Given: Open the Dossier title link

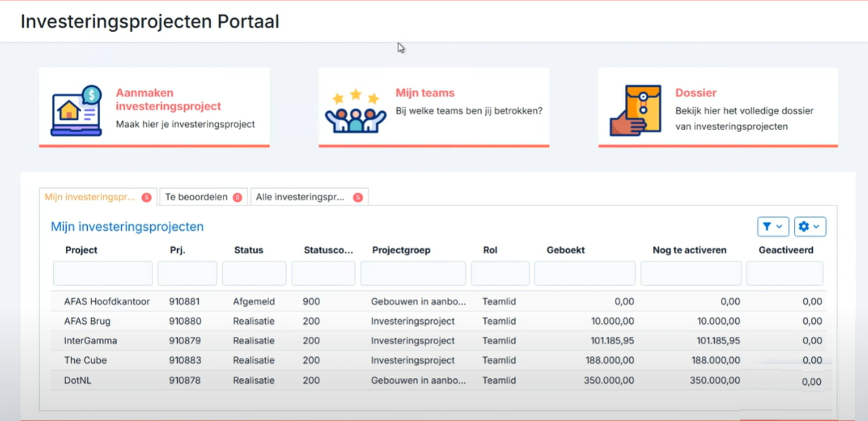Looking at the screenshot, I should (x=696, y=93).
